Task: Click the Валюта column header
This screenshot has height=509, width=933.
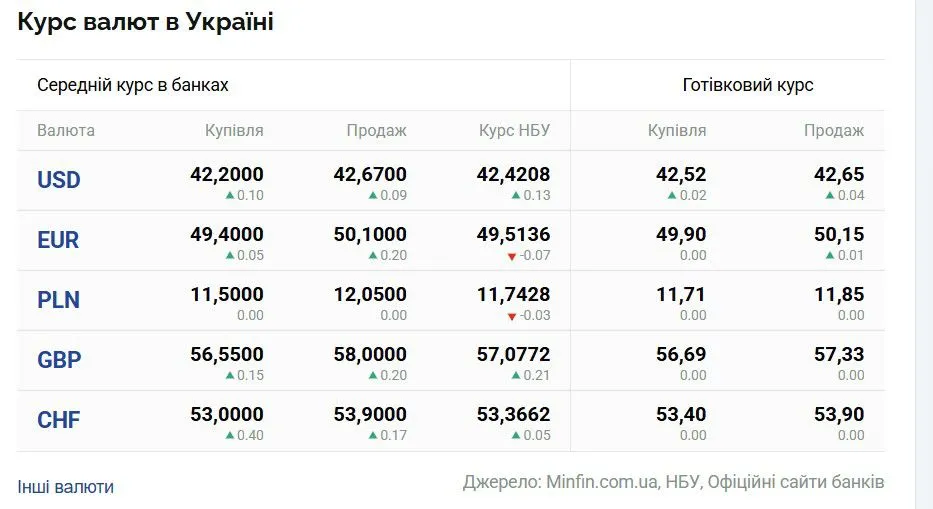Action: [x=66, y=130]
